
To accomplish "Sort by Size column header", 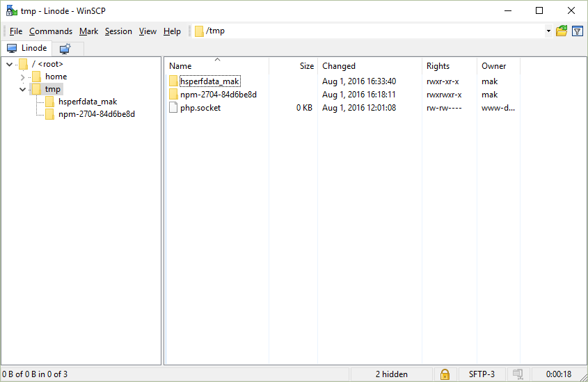I will click(x=293, y=66).
